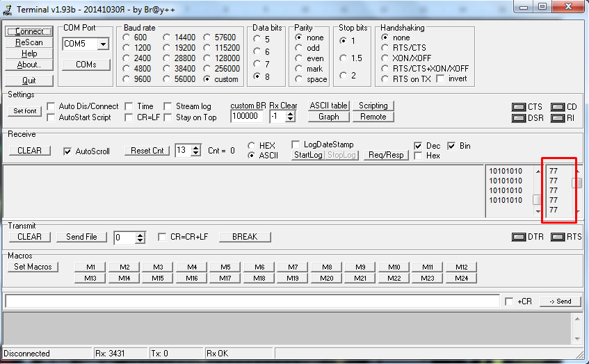Viewport: 589px width, 364px height.
Task: Select RTS/CTS handshaking
Action: click(x=385, y=48)
